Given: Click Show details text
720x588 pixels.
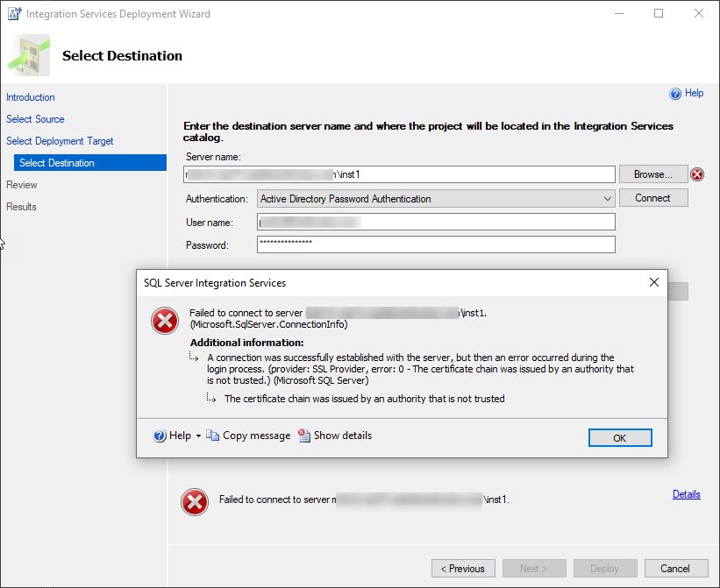Looking at the screenshot, I should [343, 436].
